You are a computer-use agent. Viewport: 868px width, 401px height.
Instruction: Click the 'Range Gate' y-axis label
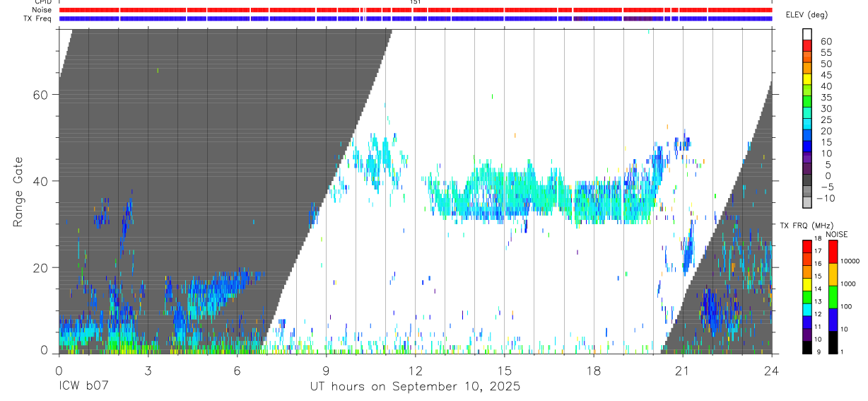pos(17,192)
